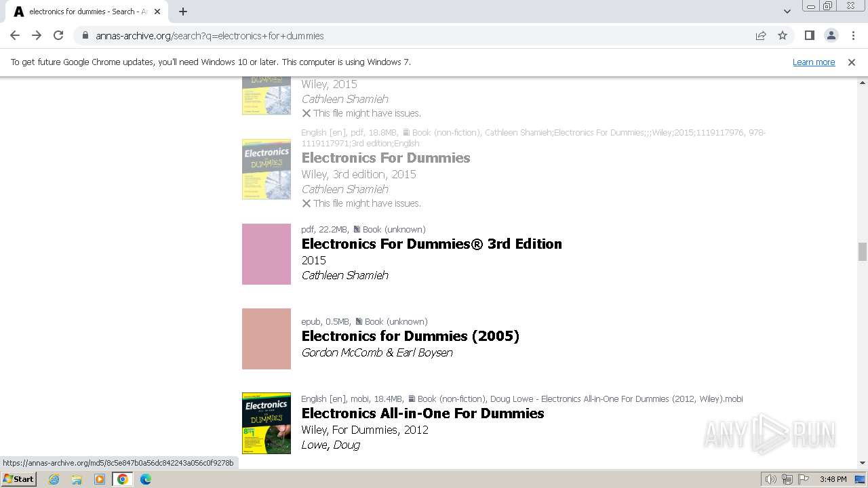Open Electronics For Dummies® 3rd Edition result
The height and width of the screenshot is (488, 868).
(431, 244)
